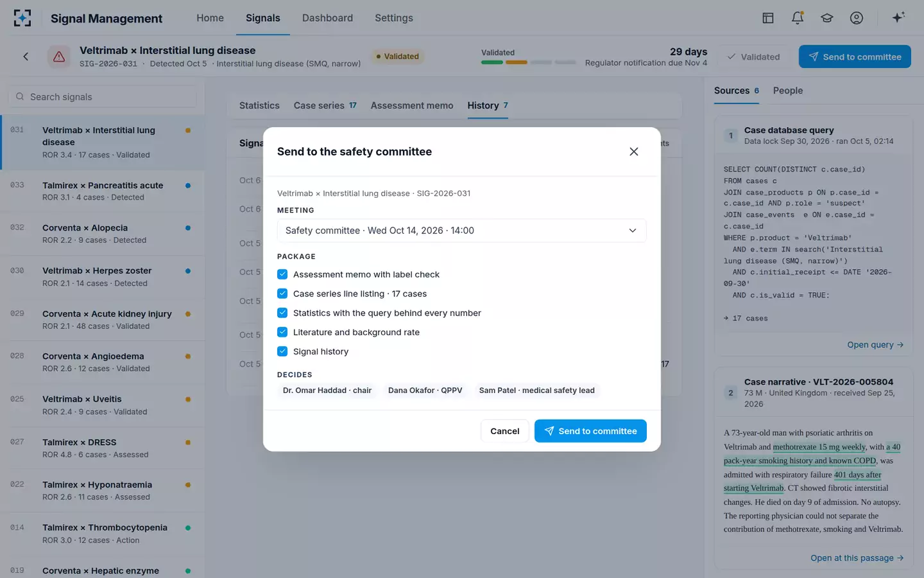This screenshot has height=578, width=924.
Task: Switch to the Dashboard tab
Action: point(327,18)
